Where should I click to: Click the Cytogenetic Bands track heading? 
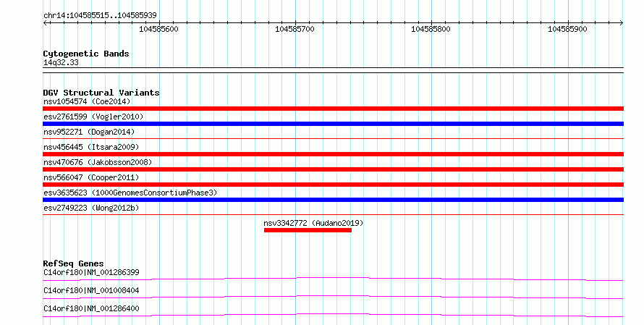[86, 54]
